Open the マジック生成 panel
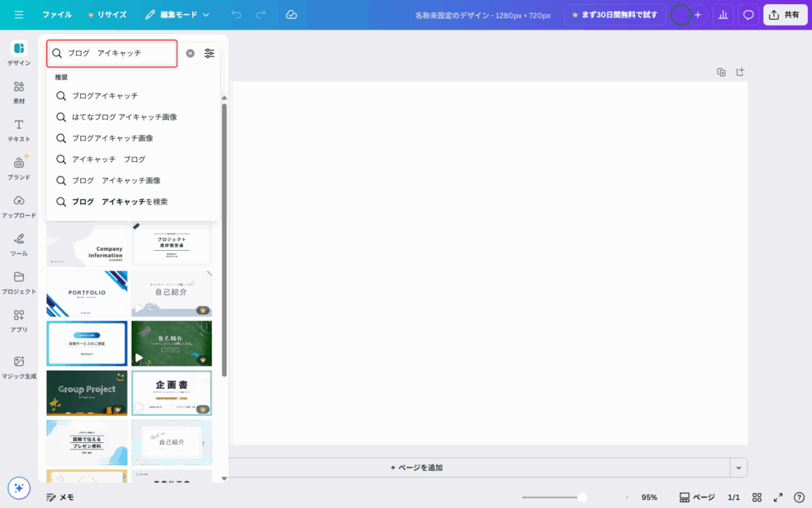The width and height of the screenshot is (812, 508). click(x=19, y=367)
